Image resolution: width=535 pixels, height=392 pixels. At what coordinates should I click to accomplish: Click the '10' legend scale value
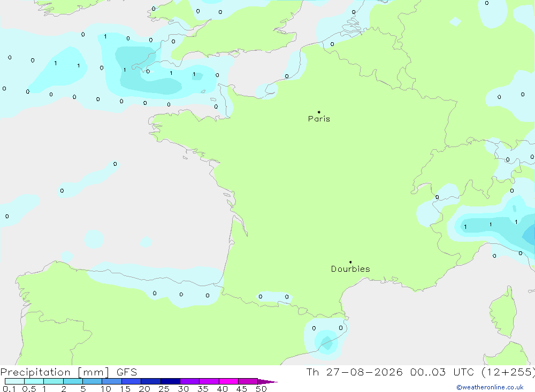pyautogui.click(x=106, y=389)
